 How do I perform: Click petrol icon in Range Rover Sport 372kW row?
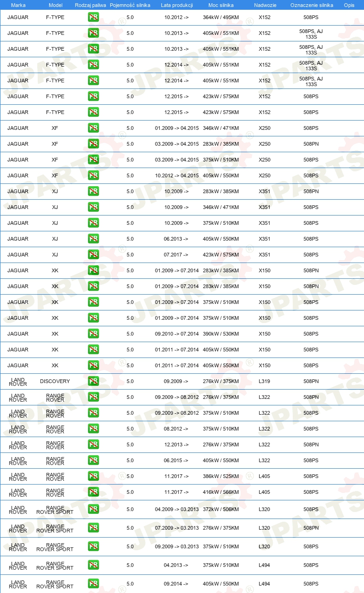tap(93, 509)
